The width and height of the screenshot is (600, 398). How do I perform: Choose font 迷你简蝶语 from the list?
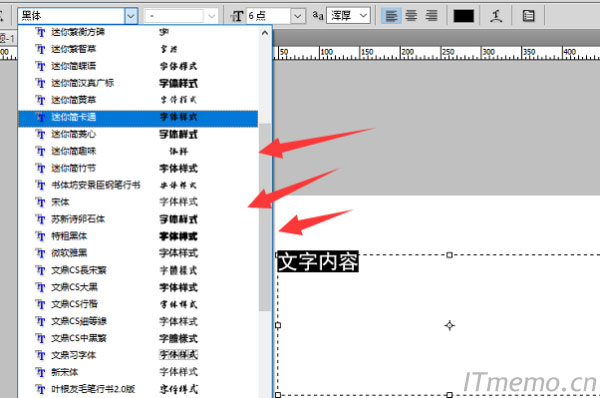138,66
